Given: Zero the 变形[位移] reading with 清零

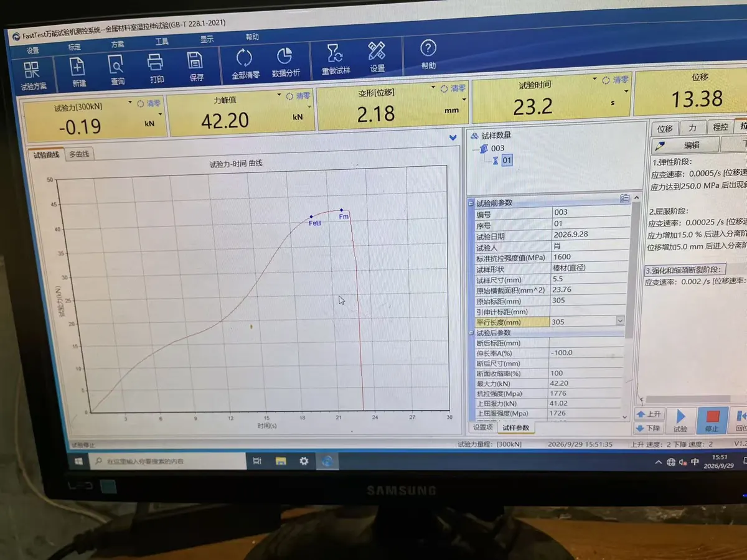Looking at the screenshot, I should (453, 88).
